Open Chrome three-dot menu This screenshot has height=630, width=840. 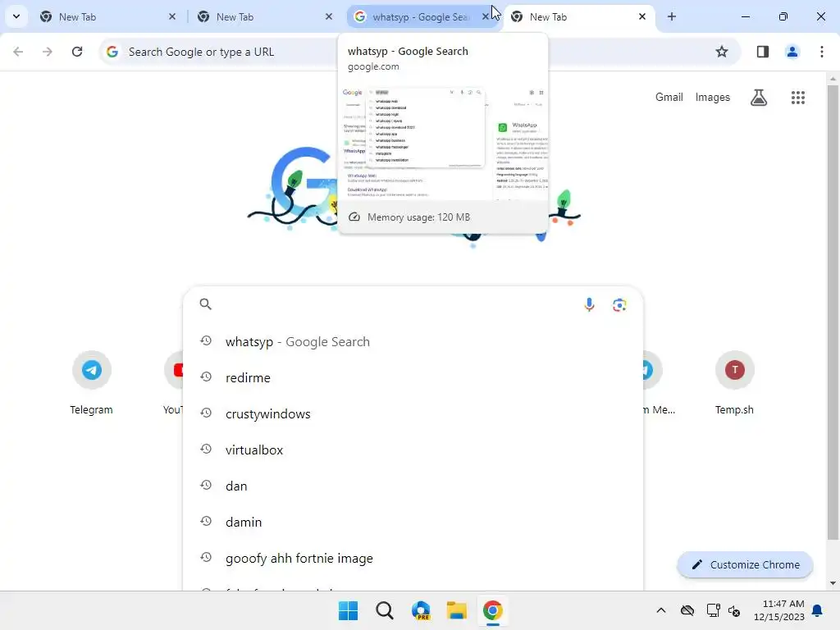tap(822, 52)
